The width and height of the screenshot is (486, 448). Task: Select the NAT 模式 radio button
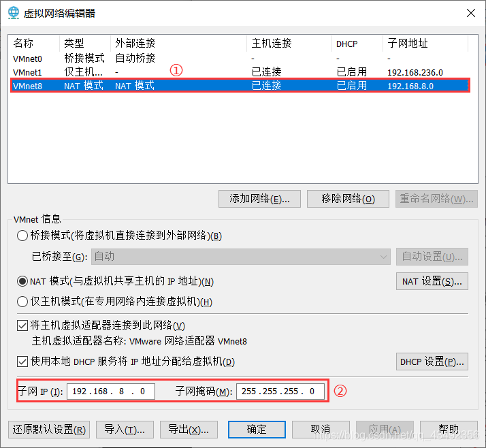pos(22,281)
